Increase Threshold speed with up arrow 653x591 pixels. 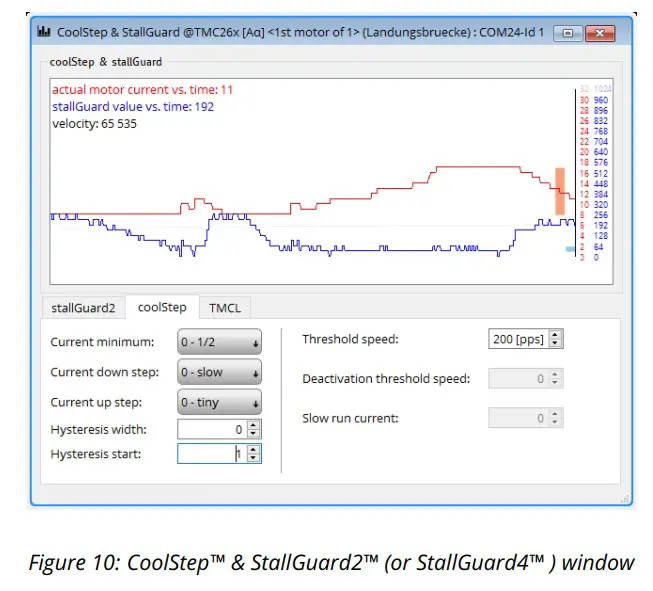pyautogui.click(x=555, y=334)
